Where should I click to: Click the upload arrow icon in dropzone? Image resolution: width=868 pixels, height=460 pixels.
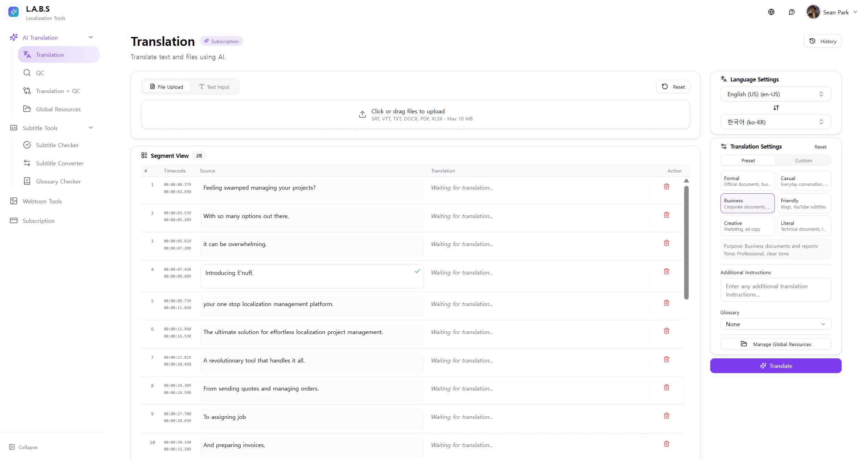click(x=362, y=114)
